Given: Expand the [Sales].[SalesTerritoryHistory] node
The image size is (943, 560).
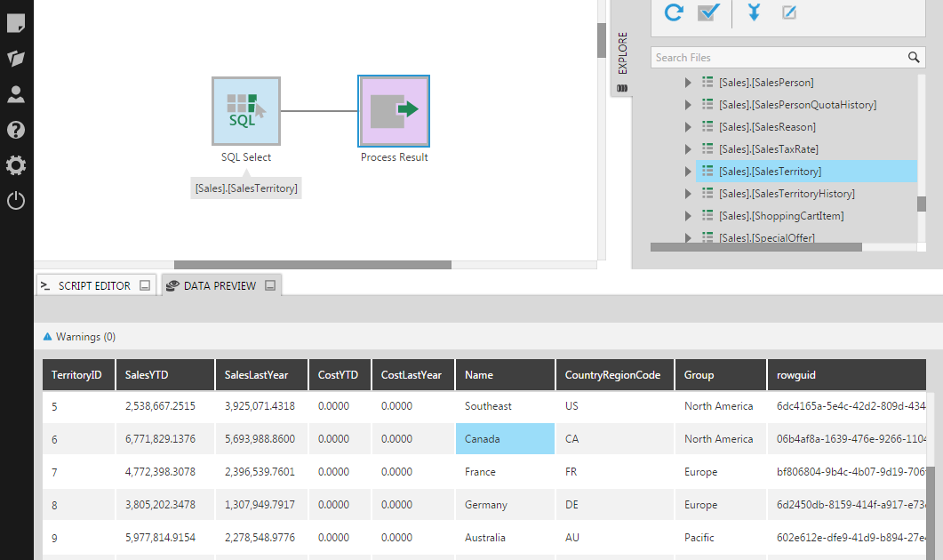Looking at the screenshot, I should pyautogui.click(x=688, y=194).
